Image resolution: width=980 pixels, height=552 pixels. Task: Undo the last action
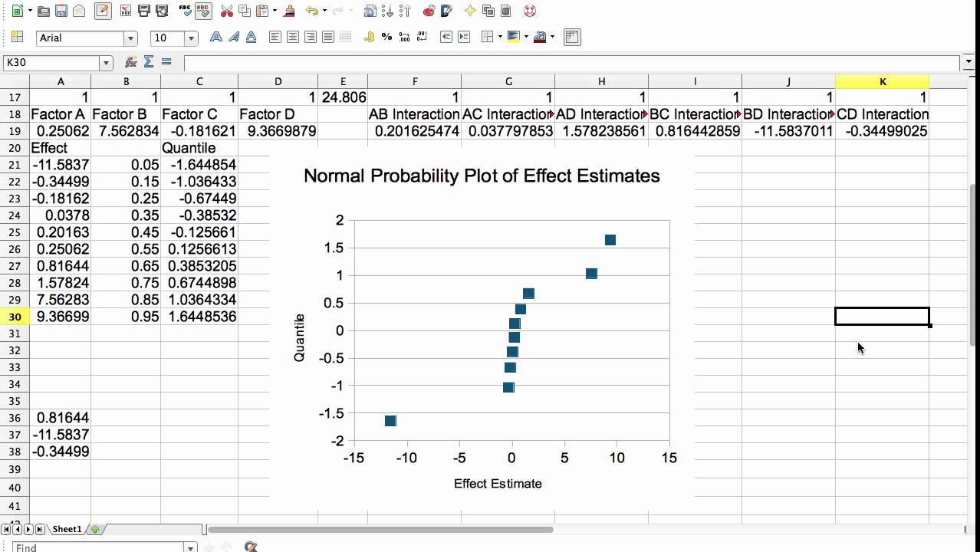click(311, 11)
